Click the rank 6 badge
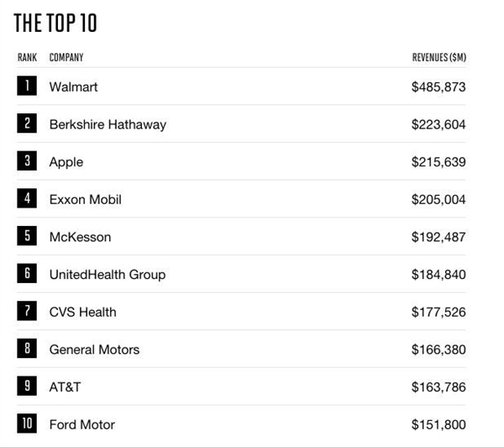504x447 pixels. pos(27,274)
